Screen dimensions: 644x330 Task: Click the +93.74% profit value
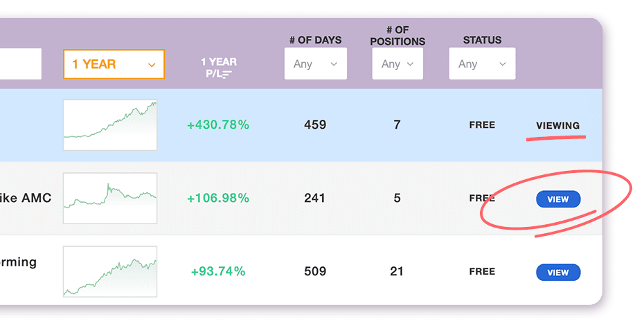[x=218, y=272]
